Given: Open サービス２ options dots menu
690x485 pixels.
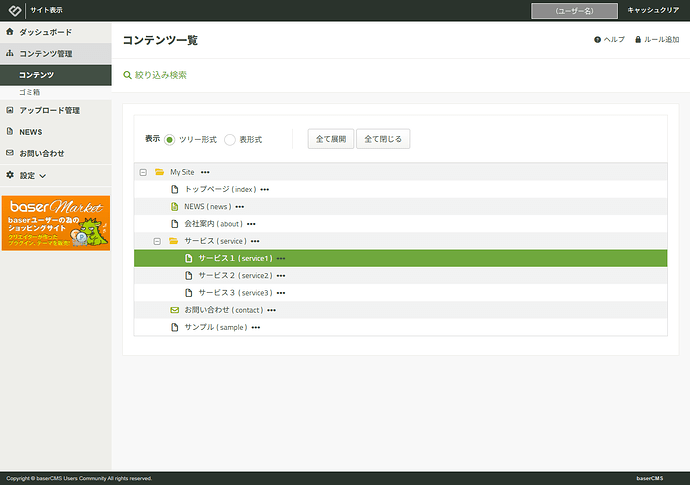Looking at the screenshot, I should (x=281, y=276).
